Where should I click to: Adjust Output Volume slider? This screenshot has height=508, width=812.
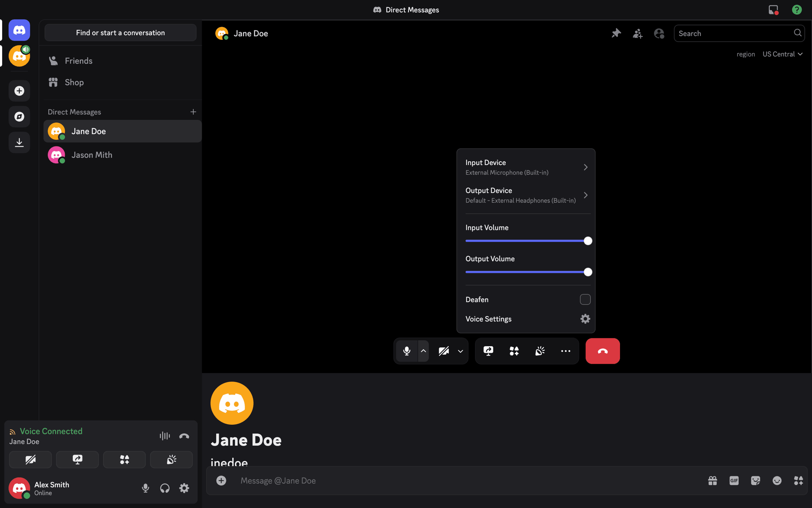528,272
